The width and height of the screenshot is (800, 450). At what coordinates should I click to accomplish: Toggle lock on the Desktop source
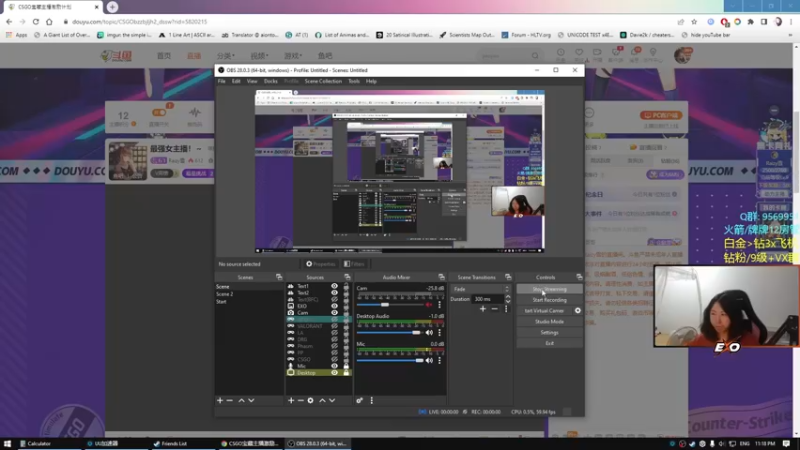coord(346,373)
